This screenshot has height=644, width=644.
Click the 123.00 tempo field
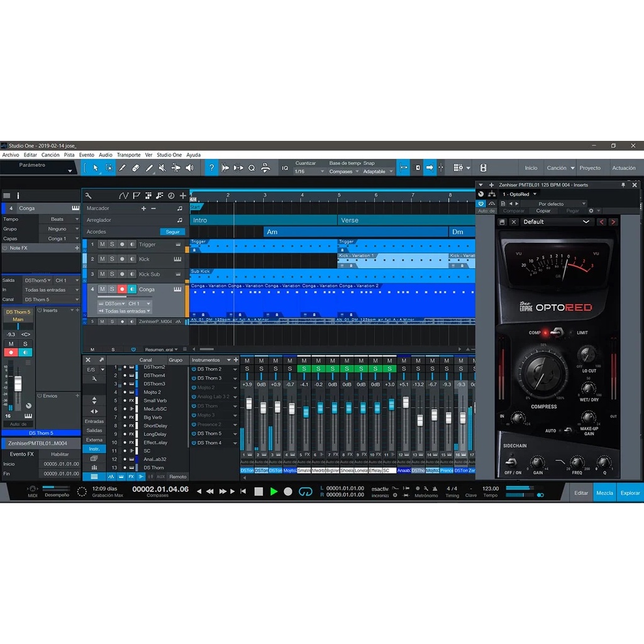491,488
